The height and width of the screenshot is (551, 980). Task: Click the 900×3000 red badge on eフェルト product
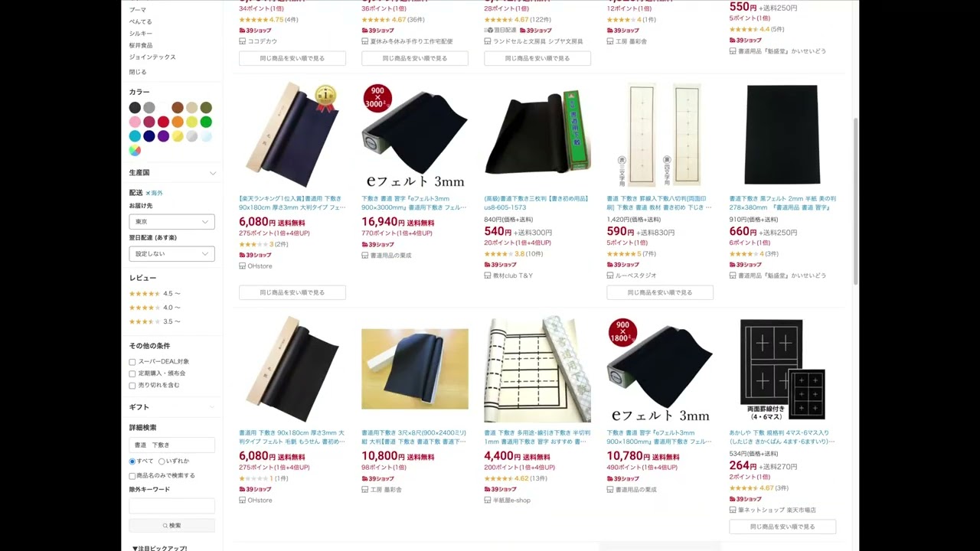tap(377, 98)
